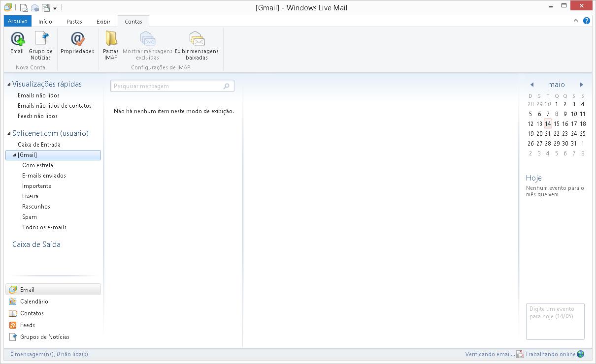Viewport: 596px width, 364px height.
Task: Open the Arquivo menu
Action: tap(18, 21)
